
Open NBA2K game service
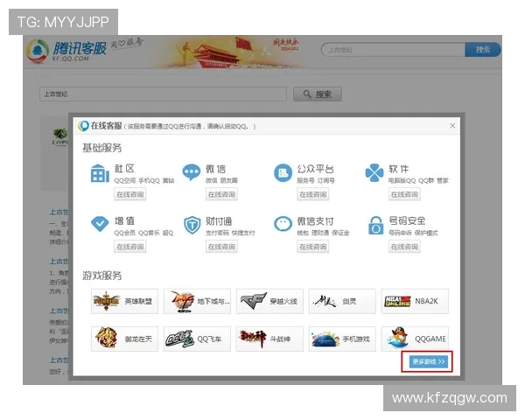415,301
